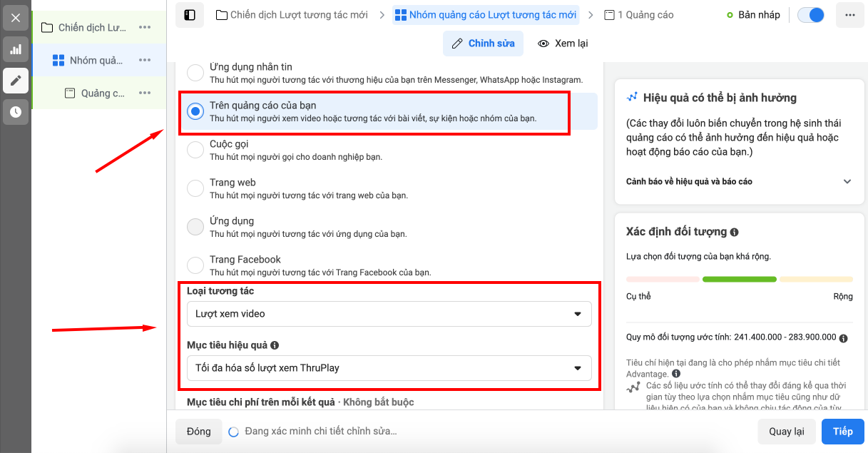The width and height of the screenshot is (868, 453).
Task: Switch to the Xem lại tab
Action: (x=563, y=44)
